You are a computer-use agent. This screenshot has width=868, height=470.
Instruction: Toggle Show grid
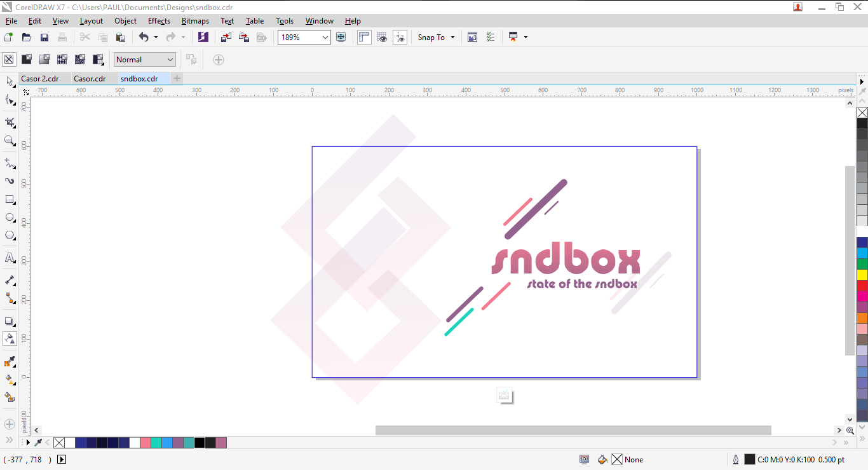point(382,38)
